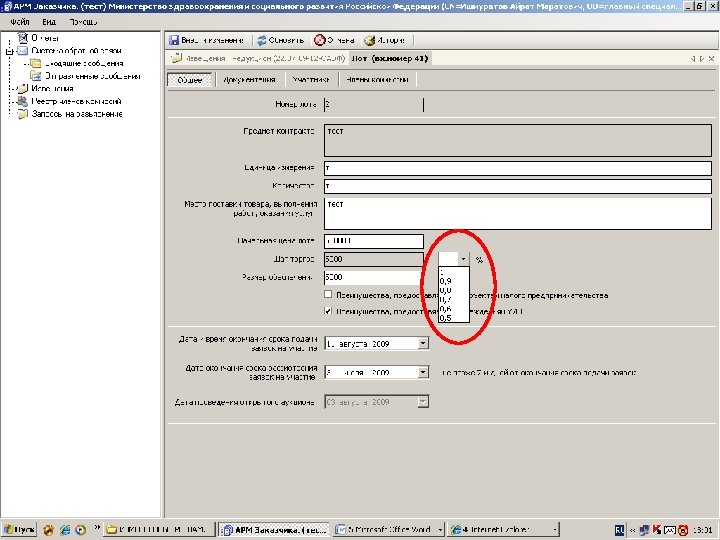The image size is (720, 540).
Task: Click the Kaspersky K icon in system tray
Action: pyautogui.click(x=657, y=530)
